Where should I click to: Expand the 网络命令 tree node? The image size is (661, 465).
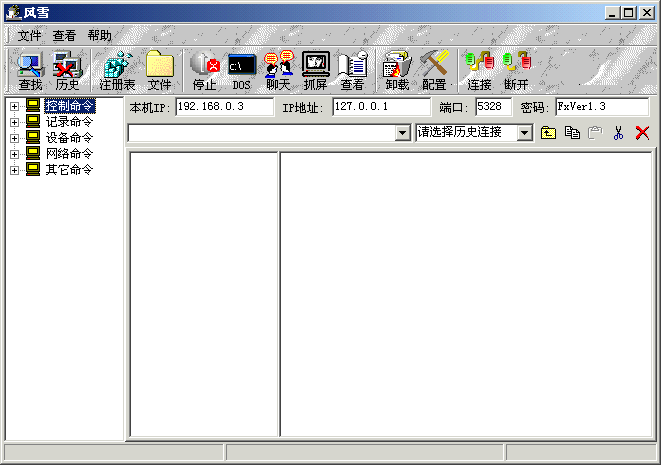pyautogui.click(x=15, y=154)
